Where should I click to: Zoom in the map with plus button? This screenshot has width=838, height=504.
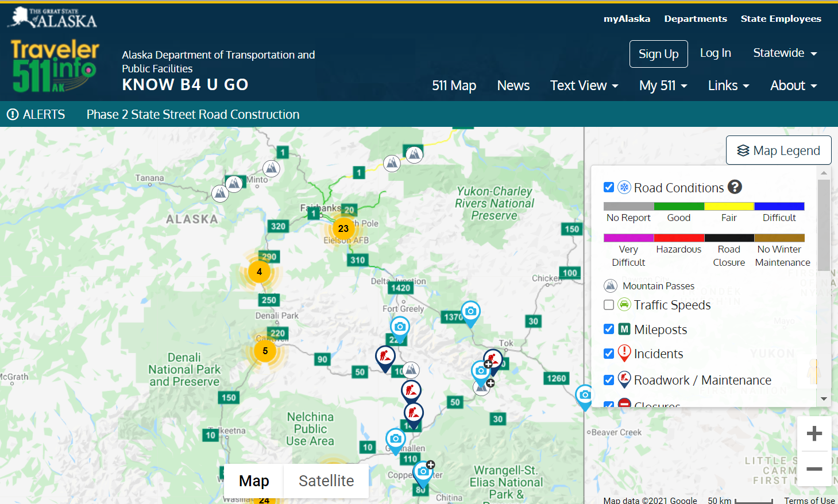click(814, 433)
